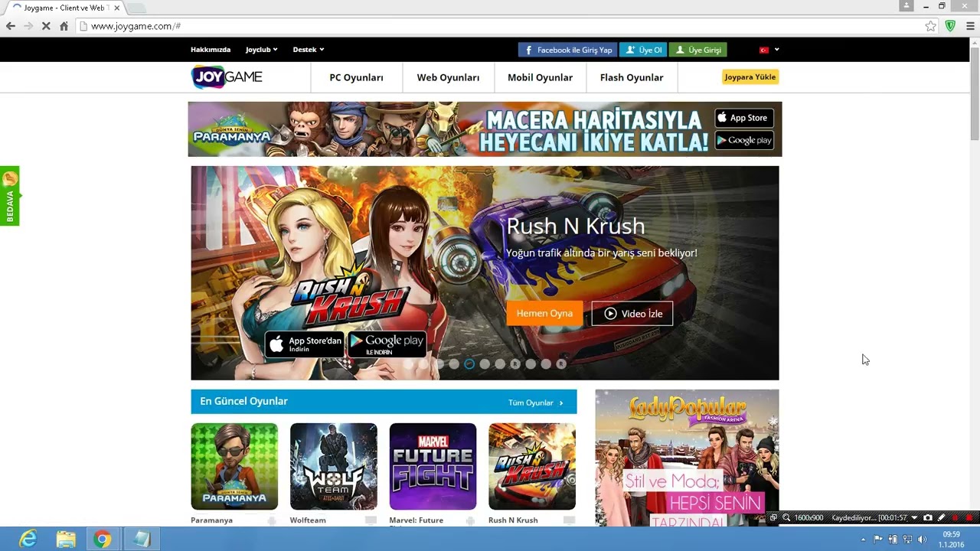Open a new browser tab
Image resolution: width=980 pixels, height=551 pixels.
[x=136, y=8]
